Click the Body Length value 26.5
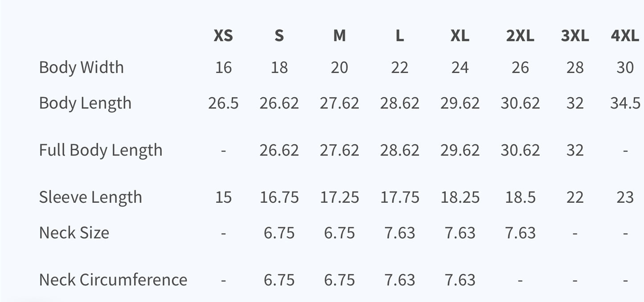The height and width of the screenshot is (302, 644). click(223, 103)
